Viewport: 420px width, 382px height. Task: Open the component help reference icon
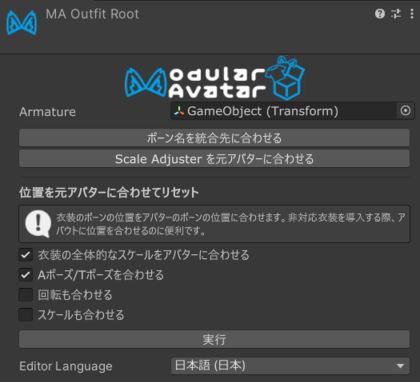[380, 14]
